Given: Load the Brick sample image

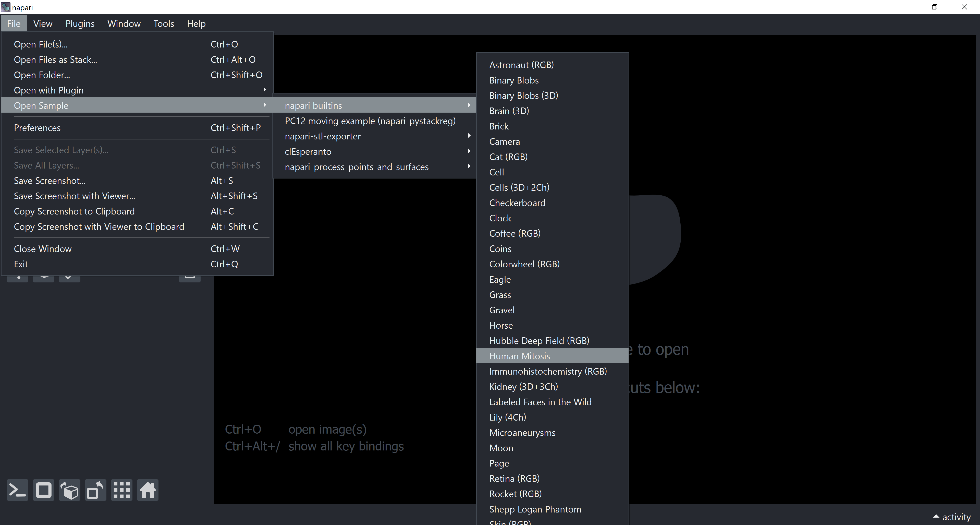Looking at the screenshot, I should [x=552, y=126].
